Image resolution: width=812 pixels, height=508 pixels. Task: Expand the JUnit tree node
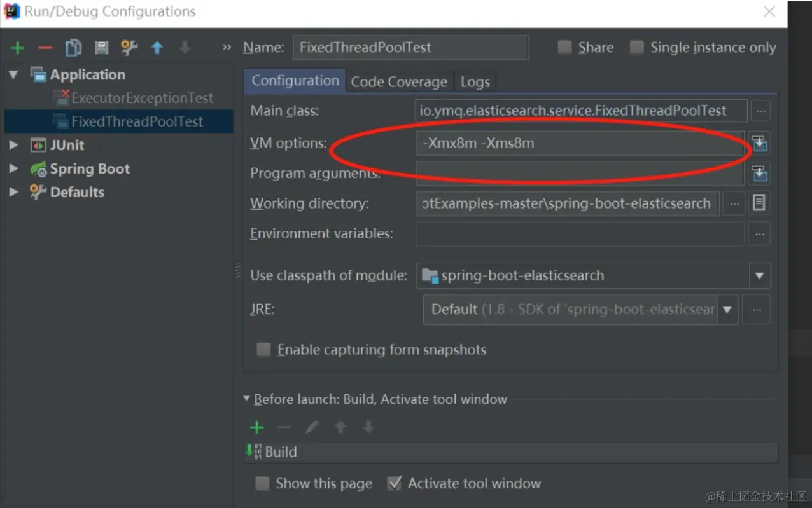click(x=13, y=146)
